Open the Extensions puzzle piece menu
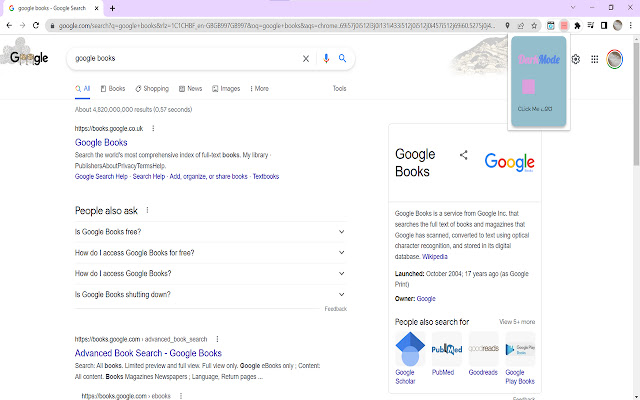Viewport: 640px width, 400px height. [577, 26]
